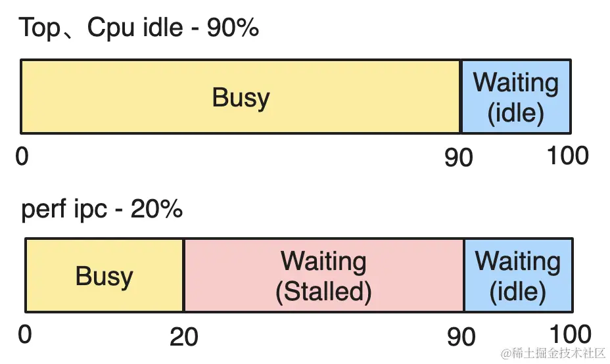Click the small yellow Busy block in perf bar
Screen dimensions: 610x364
click(105, 275)
